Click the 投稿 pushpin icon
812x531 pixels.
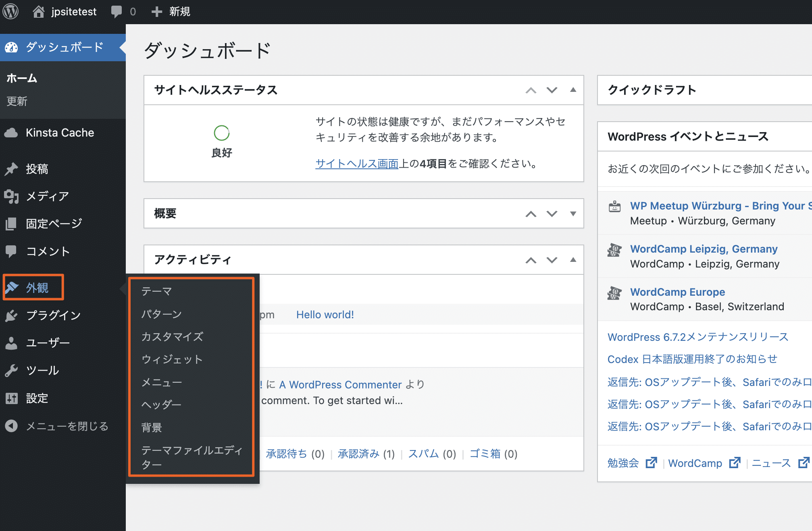11,169
